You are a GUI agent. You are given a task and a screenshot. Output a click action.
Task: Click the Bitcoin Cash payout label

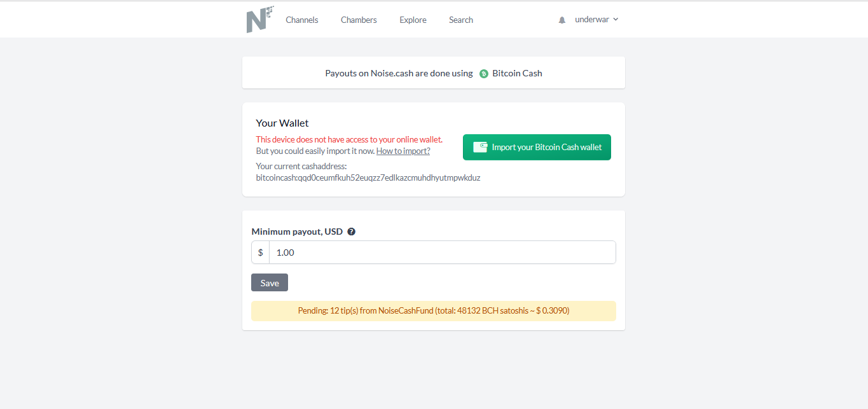coord(517,73)
